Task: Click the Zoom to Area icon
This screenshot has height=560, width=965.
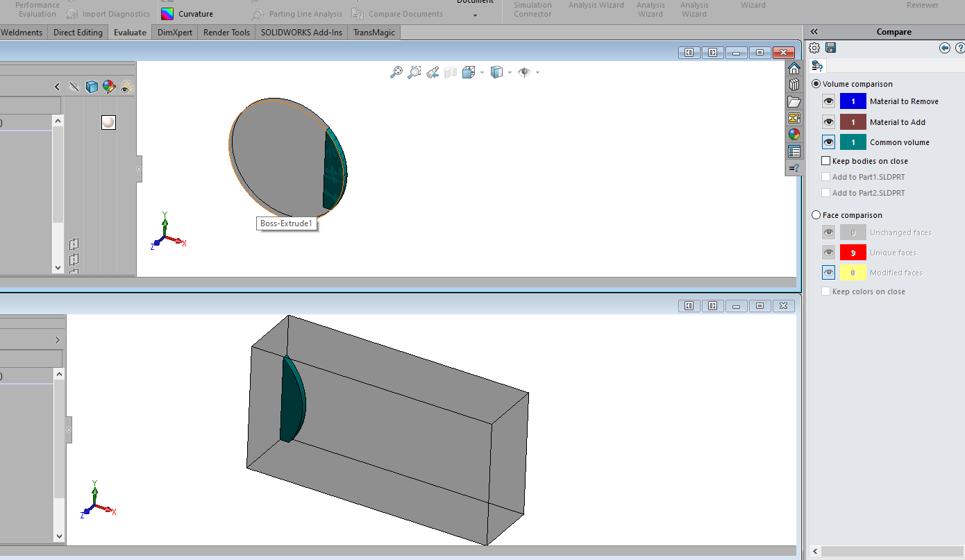Action: 414,72
